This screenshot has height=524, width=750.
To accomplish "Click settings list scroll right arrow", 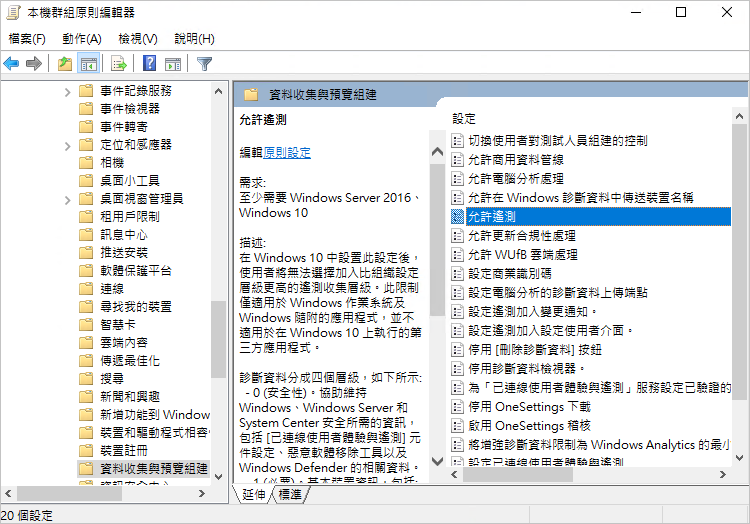I will (x=723, y=475).
